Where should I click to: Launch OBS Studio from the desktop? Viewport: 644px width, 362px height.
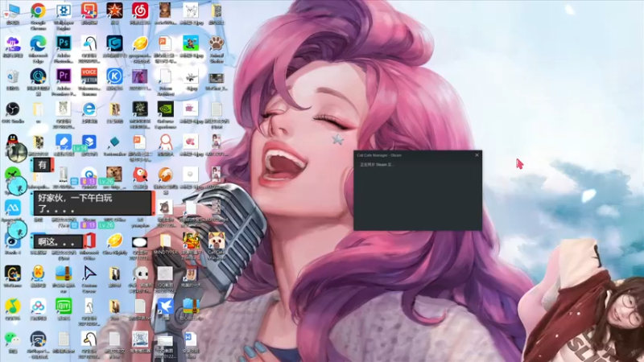[12, 109]
